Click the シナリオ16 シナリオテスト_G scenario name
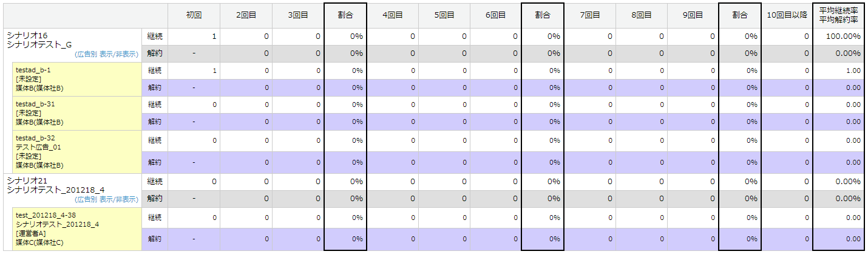This screenshot has width=868, height=254. [39, 40]
